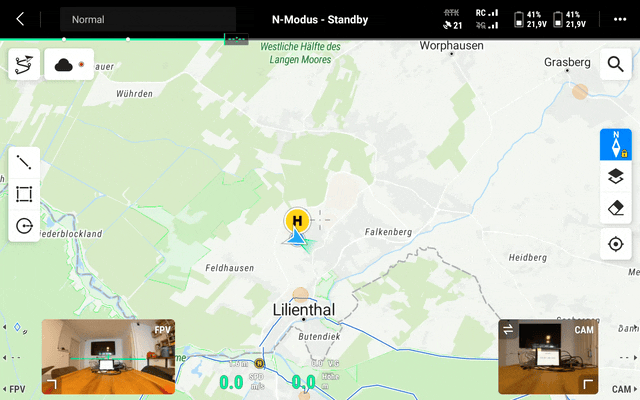Recenter map with the location target button
The height and width of the screenshot is (400, 640).
click(x=616, y=244)
